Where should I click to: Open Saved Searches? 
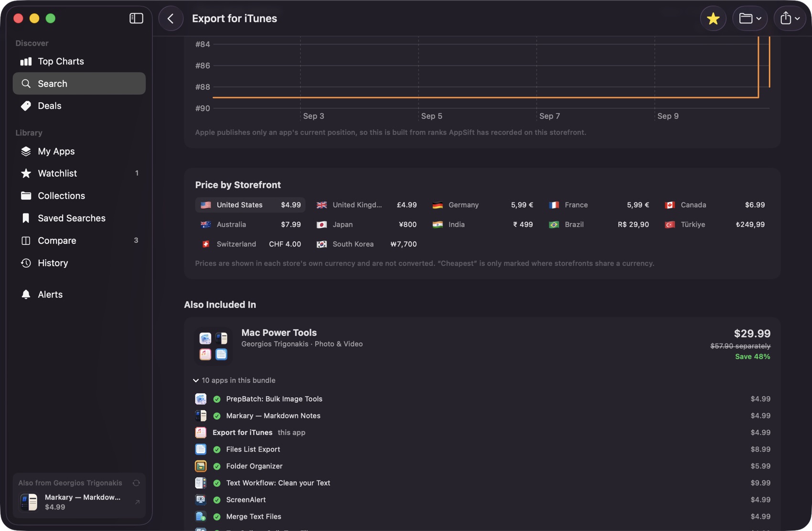pyautogui.click(x=79, y=218)
